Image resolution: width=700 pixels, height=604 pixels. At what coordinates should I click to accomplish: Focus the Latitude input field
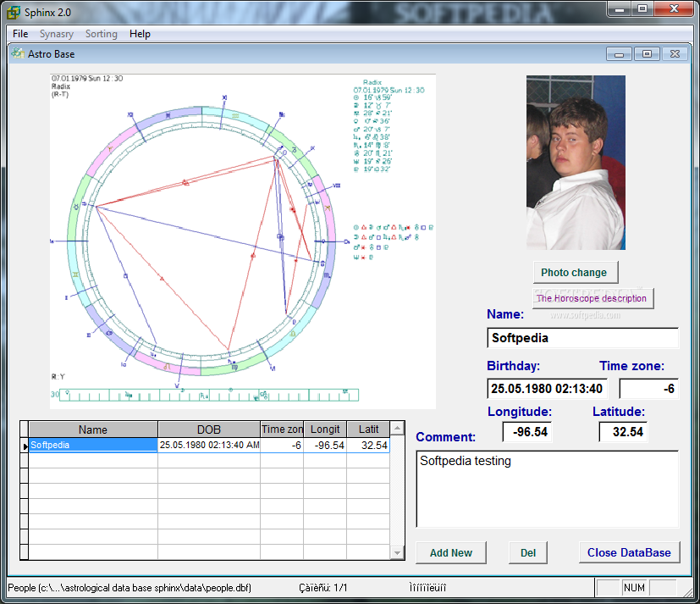pos(623,432)
